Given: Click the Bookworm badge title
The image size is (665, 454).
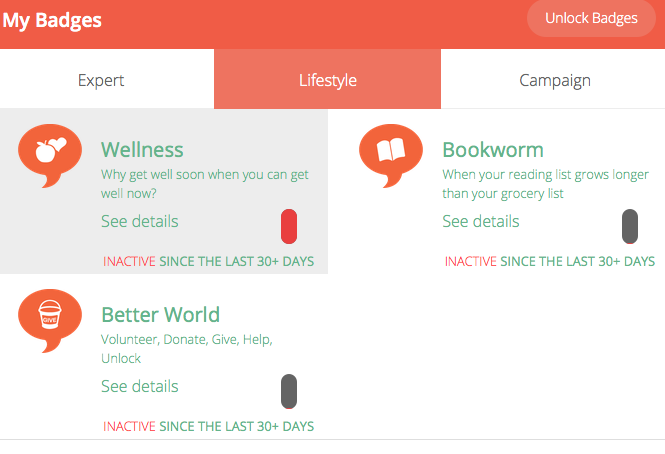Looking at the screenshot, I should pyautogui.click(x=493, y=150).
